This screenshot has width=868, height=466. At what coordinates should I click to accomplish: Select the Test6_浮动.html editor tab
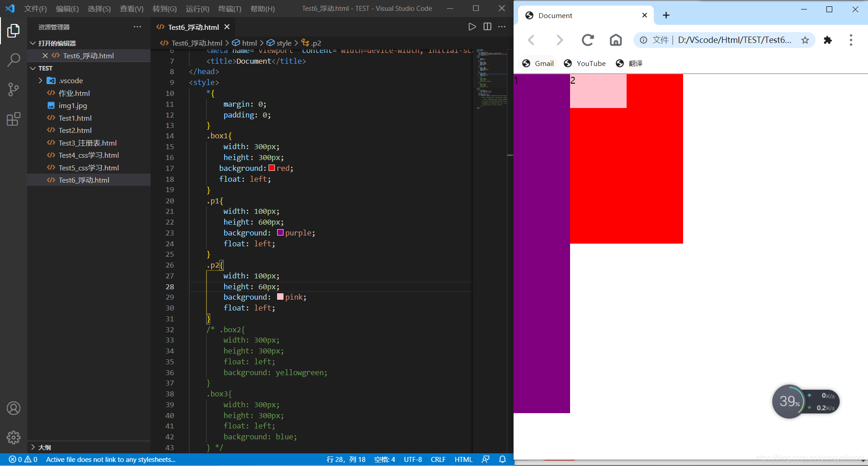(x=193, y=27)
